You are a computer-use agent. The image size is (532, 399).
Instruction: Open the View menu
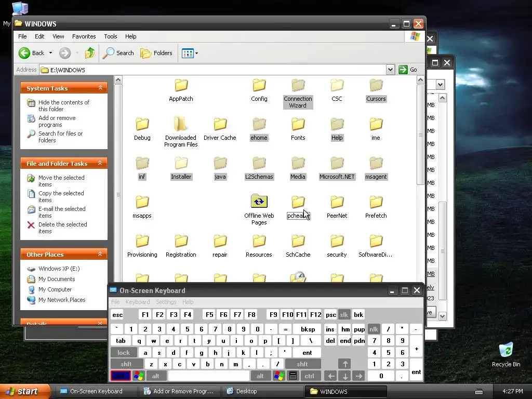tap(58, 36)
